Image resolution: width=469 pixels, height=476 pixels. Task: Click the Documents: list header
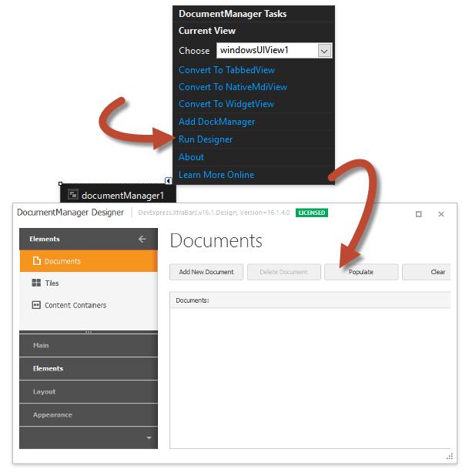coord(310,300)
